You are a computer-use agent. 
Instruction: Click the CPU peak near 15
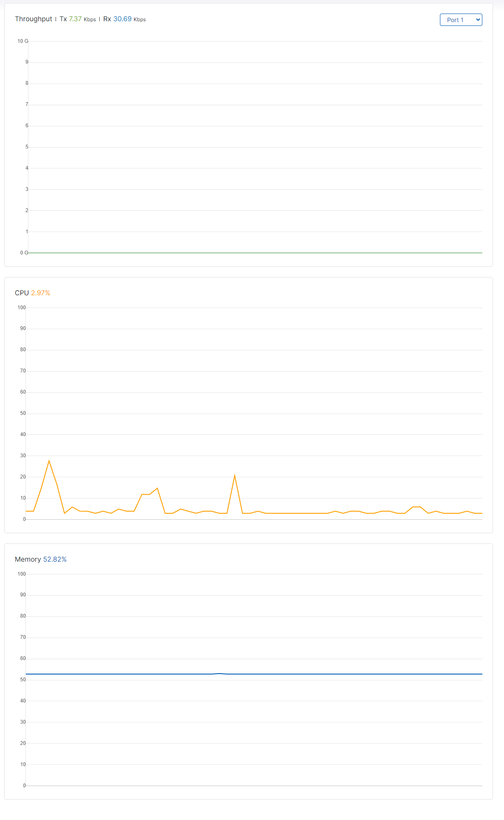[x=157, y=488]
